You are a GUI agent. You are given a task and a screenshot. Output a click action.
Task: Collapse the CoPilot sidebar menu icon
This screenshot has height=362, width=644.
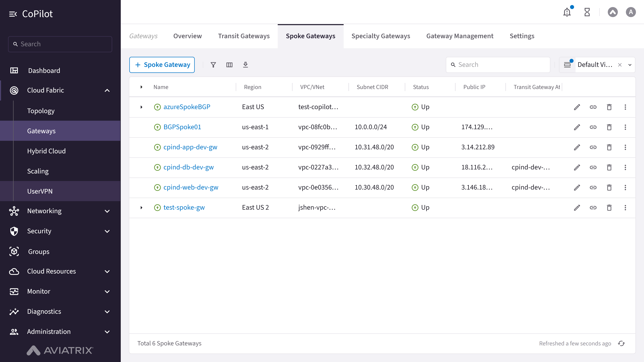tap(13, 14)
